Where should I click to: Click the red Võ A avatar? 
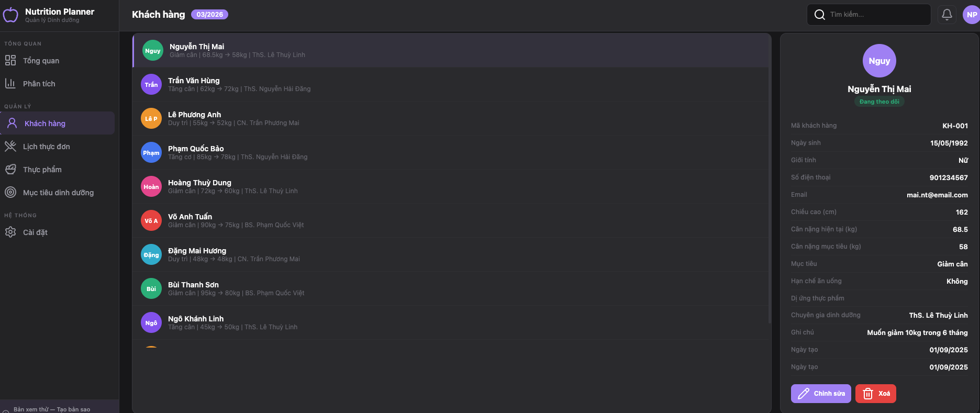pyautogui.click(x=151, y=220)
